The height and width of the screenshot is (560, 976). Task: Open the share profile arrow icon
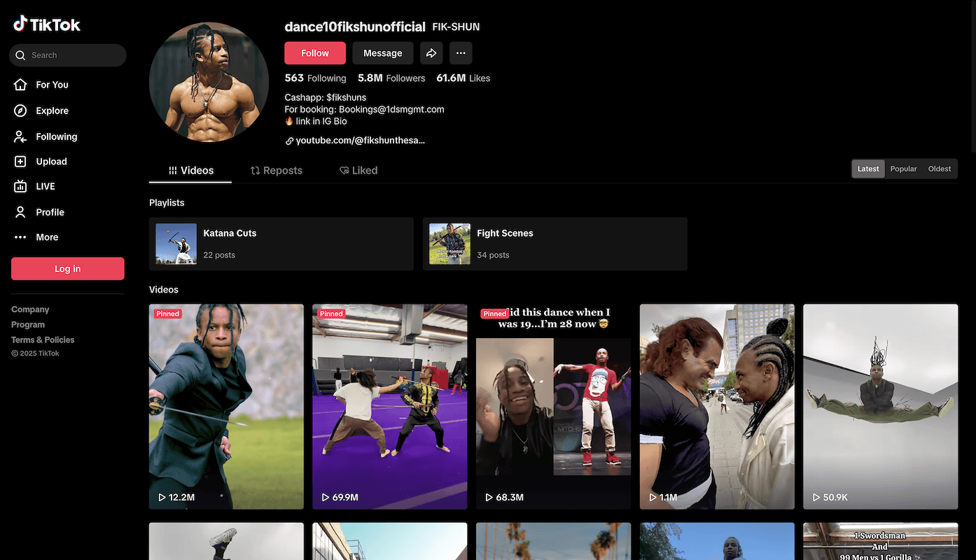pos(431,53)
